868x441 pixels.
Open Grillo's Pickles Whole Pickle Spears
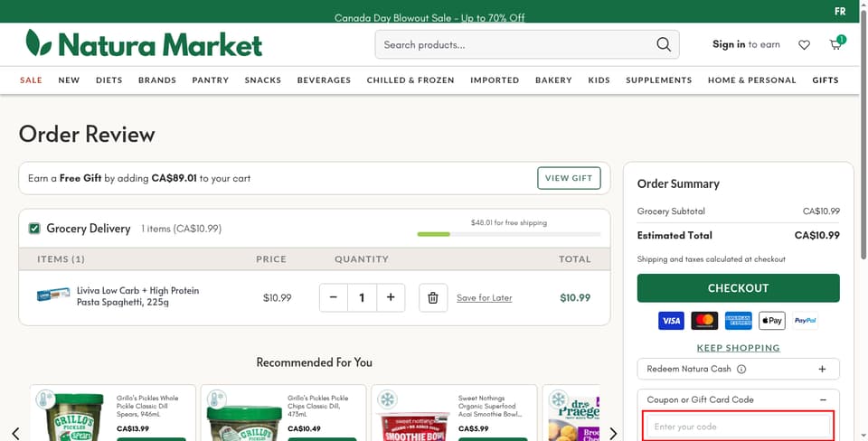coord(147,406)
